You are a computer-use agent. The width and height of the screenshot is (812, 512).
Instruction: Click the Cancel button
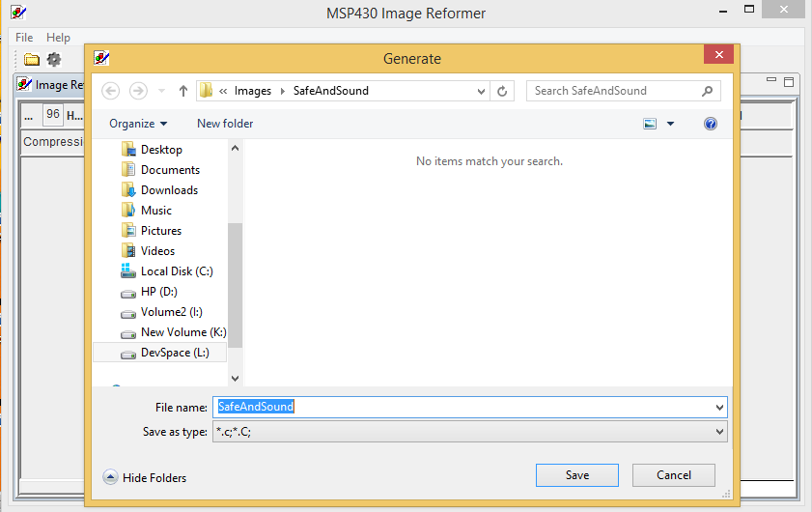pos(673,475)
